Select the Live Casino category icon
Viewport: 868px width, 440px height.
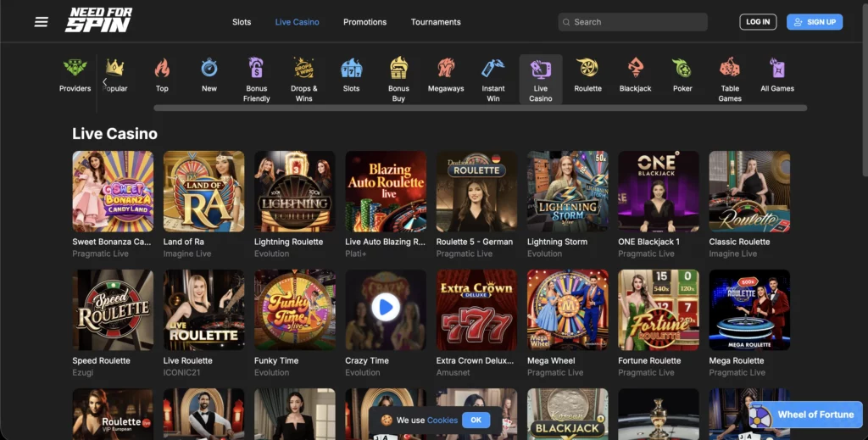(x=540, y=70)
